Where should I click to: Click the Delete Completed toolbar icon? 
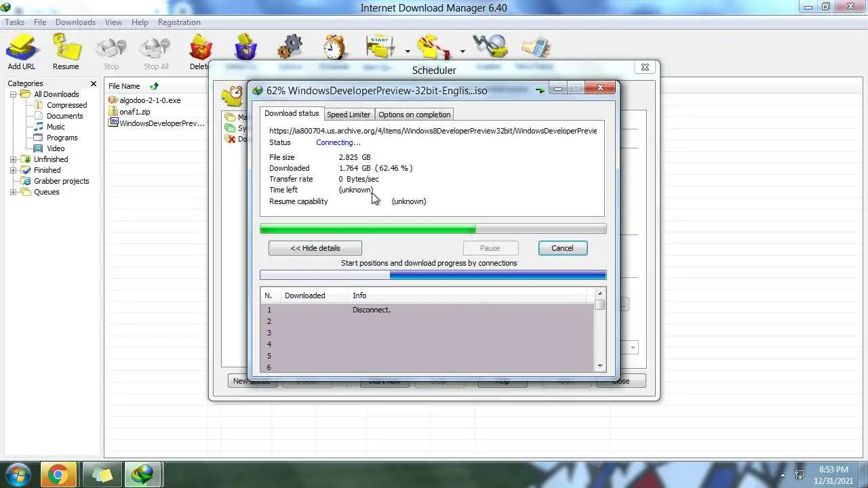245,47
